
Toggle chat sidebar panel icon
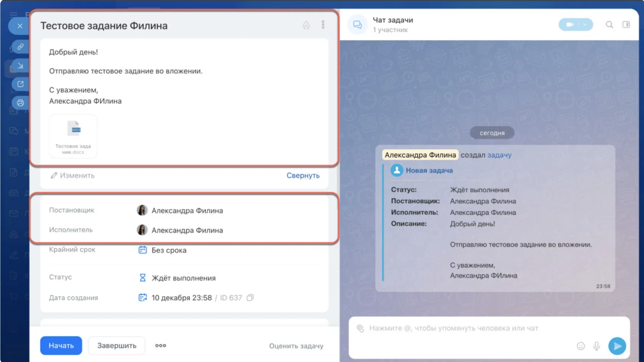point(626,25)
